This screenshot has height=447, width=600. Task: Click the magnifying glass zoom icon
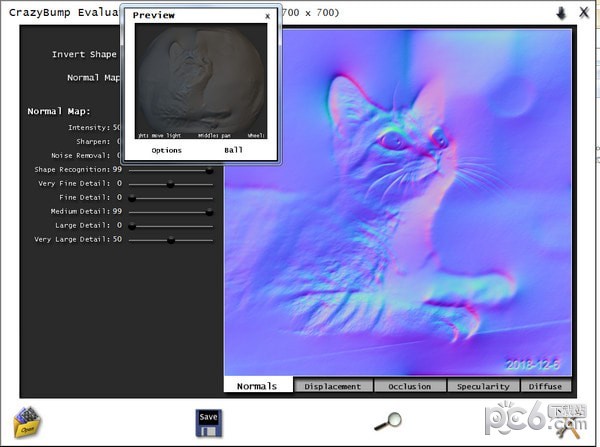(387, 422)
